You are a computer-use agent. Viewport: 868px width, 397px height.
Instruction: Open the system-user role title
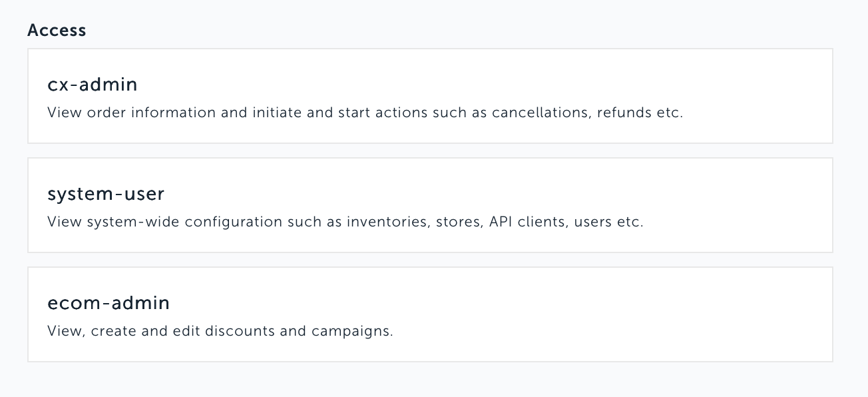(x=106, y=194)
